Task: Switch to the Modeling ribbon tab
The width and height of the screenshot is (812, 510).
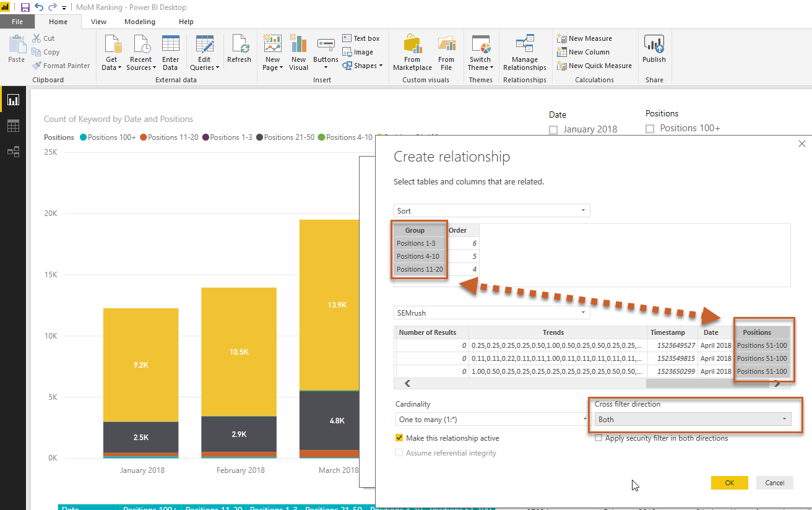Action: click(x=140, y=22)
